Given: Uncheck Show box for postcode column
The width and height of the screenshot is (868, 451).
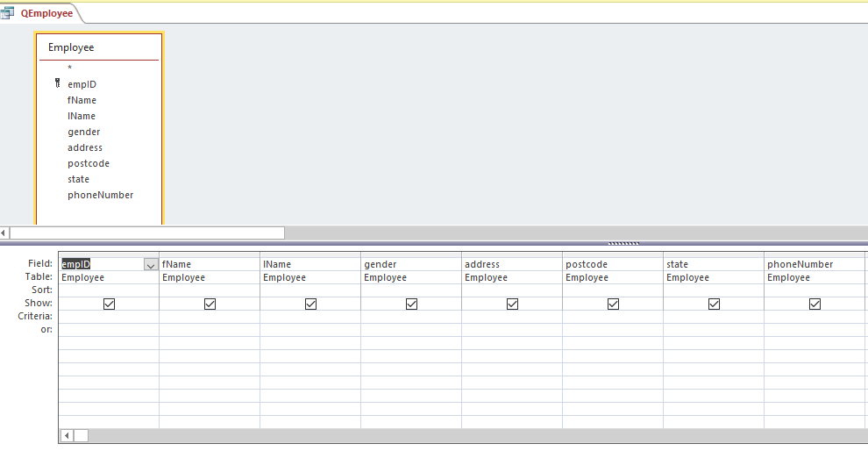Looking at the screenshot, I should click(613, 304).
